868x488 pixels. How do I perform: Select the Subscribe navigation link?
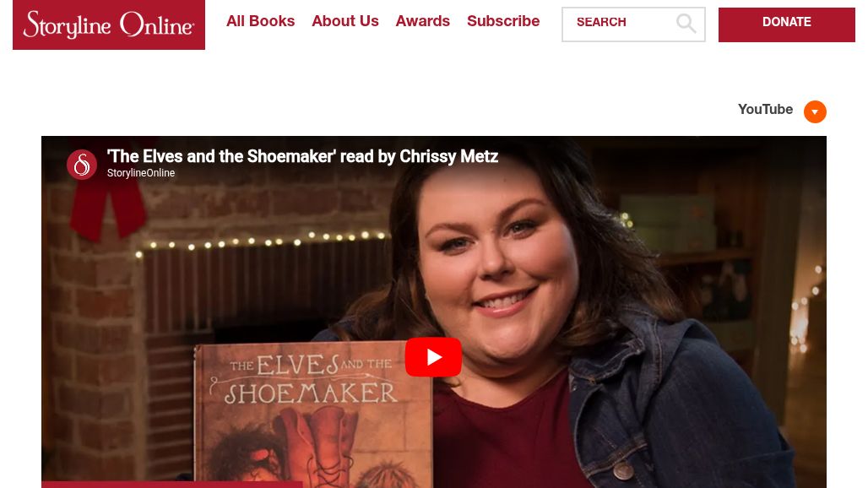[x=503, y=21]
